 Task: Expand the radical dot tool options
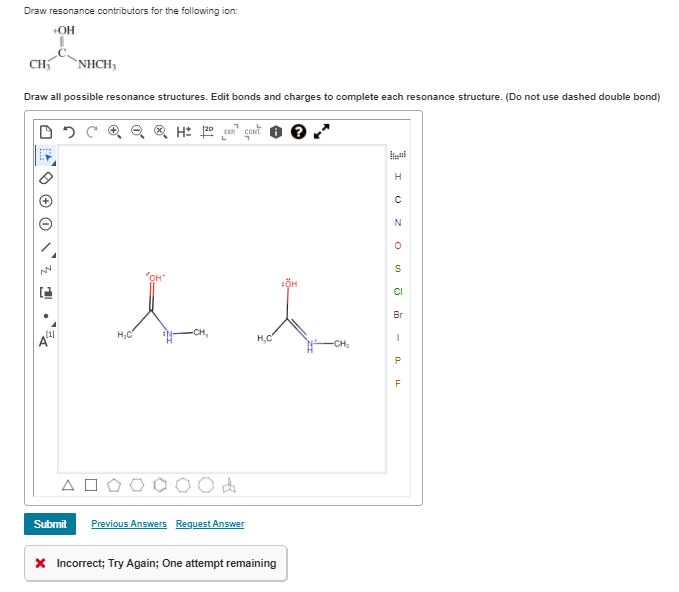click(x=54, y=324)
